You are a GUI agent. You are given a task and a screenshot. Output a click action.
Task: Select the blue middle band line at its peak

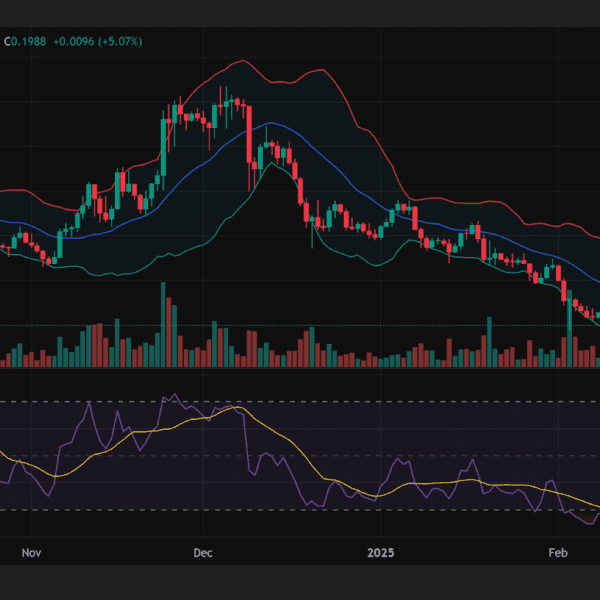[268, 124]
